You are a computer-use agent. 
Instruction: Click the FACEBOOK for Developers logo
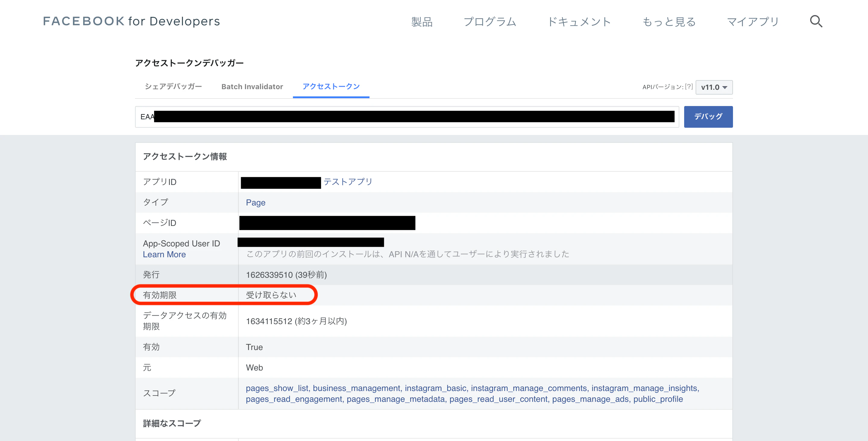pos(131,21)
